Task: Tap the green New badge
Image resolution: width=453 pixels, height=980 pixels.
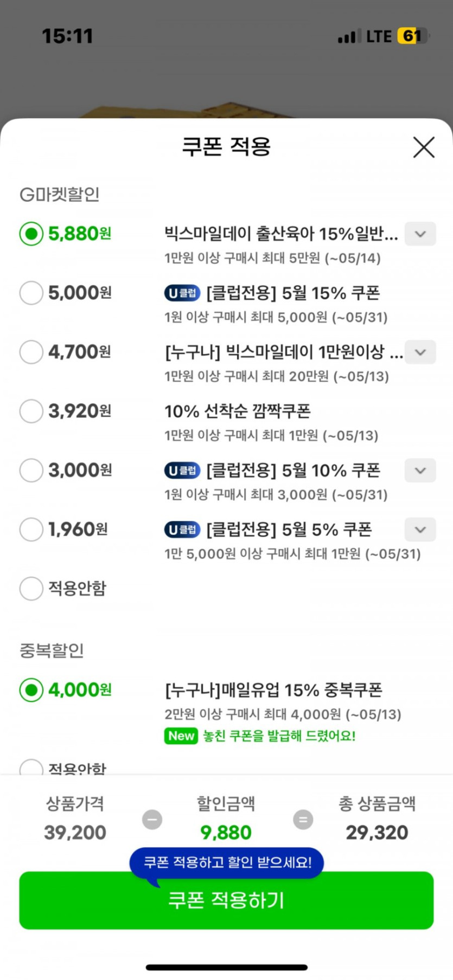Action: 181,736
